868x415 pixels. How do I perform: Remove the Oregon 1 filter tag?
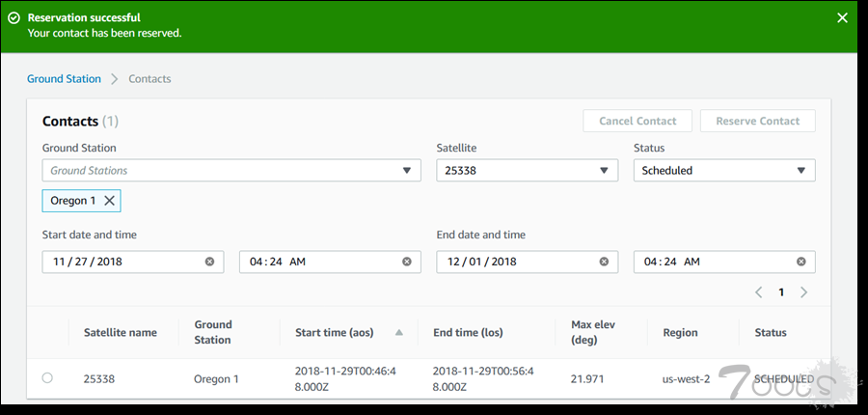[x=109, y=201]
